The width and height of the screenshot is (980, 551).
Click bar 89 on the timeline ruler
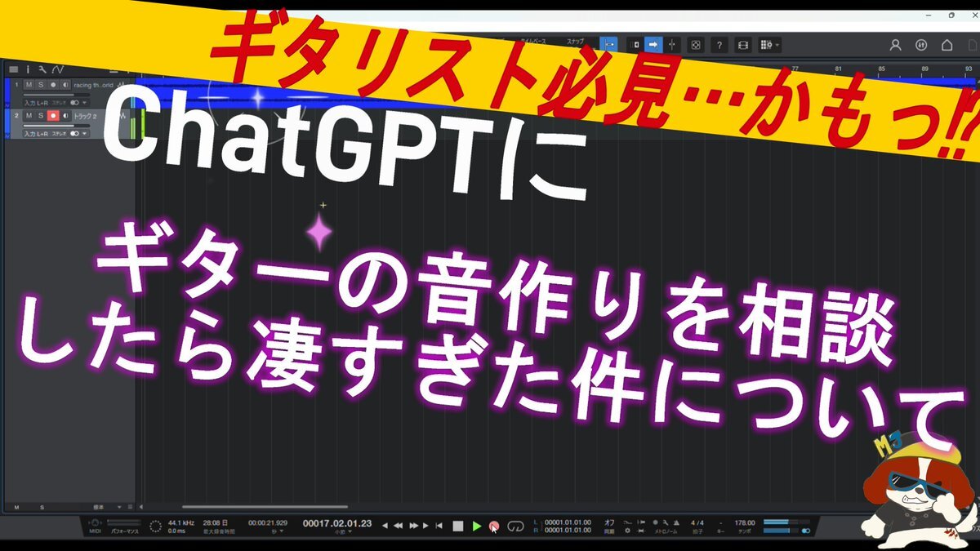click(x=924, y=69)
